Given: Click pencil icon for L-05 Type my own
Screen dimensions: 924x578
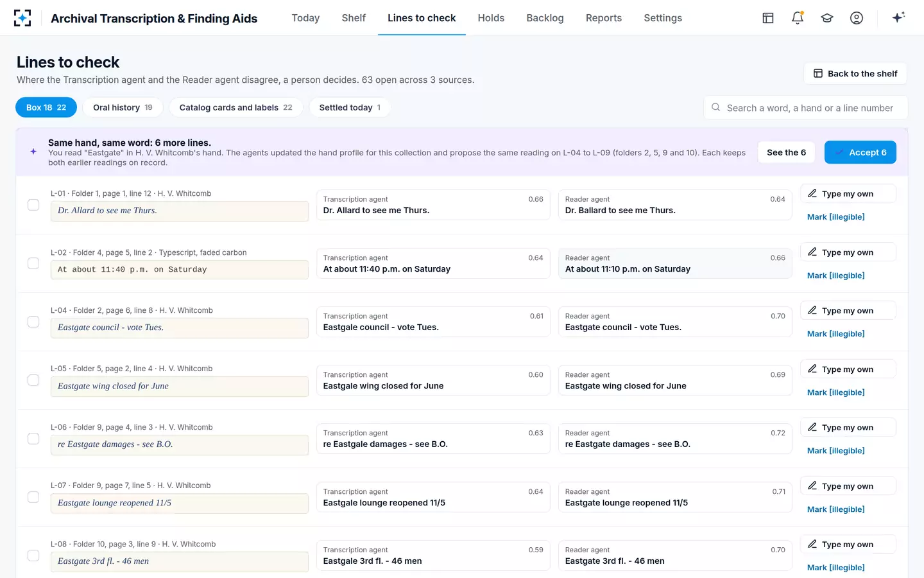Looking at the screenshot, I should pyautogui.click(x=812, y=369).
